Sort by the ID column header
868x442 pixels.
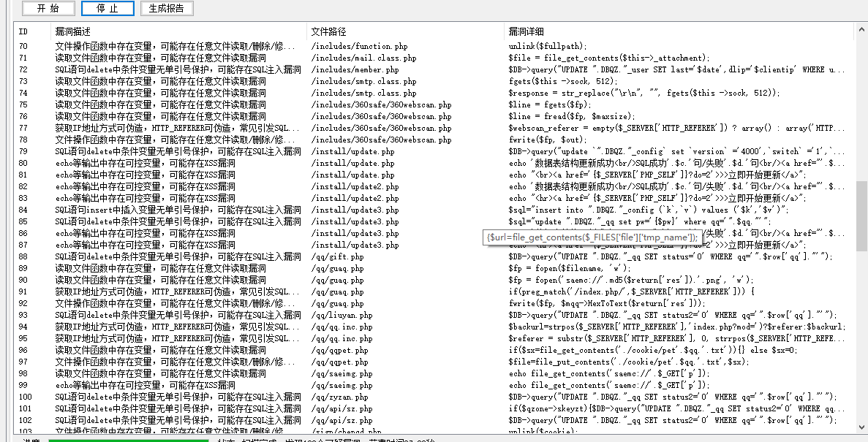pyautogui.click(x=23, y=31)
